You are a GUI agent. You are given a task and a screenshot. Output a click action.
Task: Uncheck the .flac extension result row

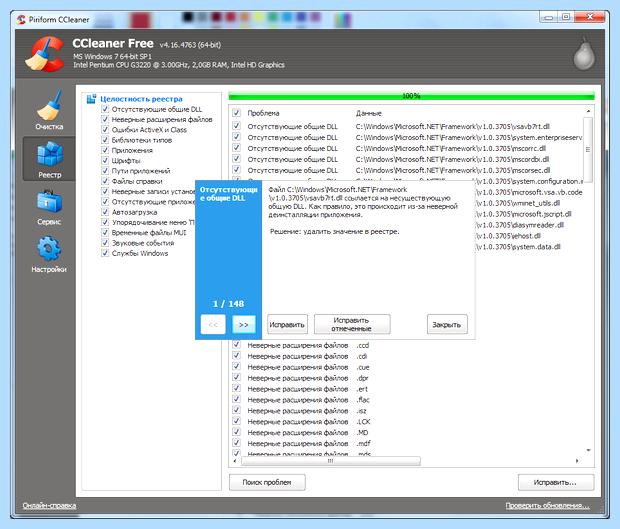click(236, 400)
